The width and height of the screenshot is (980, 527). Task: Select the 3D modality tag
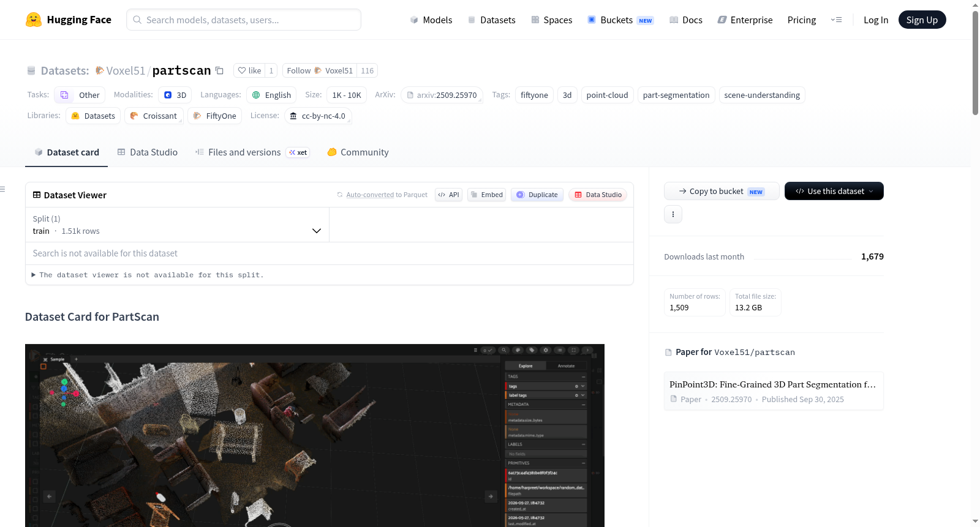tap(175, 95)
